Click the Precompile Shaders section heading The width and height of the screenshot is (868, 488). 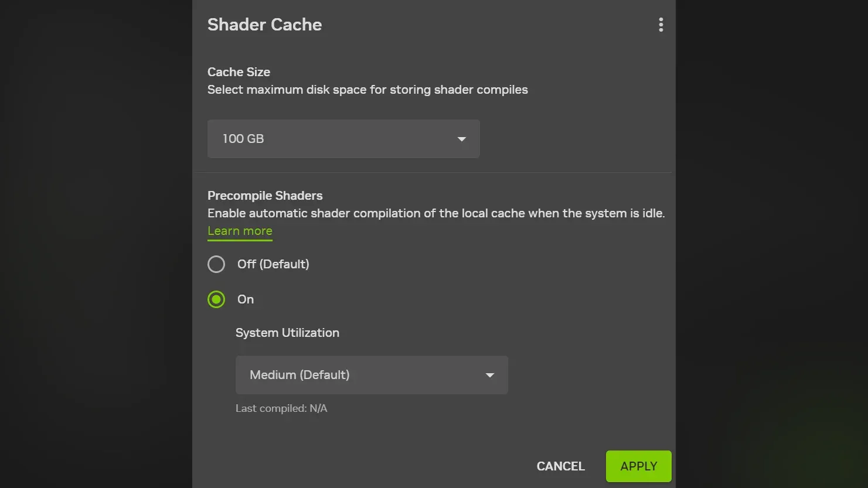point(265,196)
